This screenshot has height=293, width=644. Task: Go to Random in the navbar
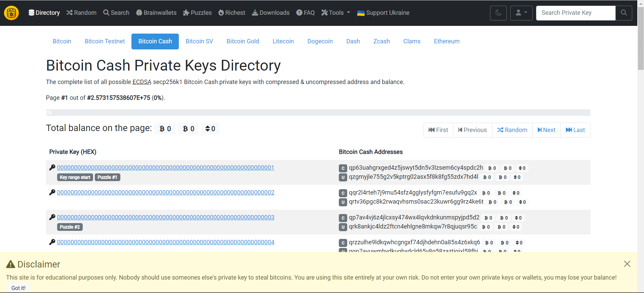[81, 13]
